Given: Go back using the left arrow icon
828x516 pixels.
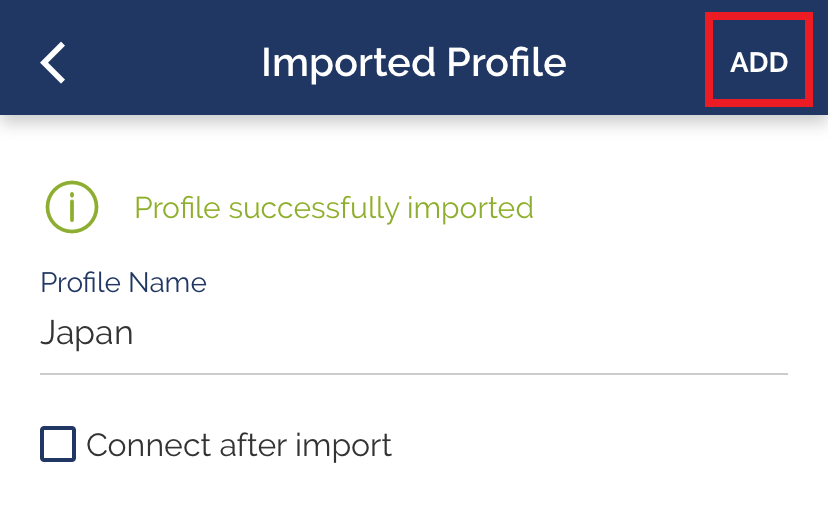Looking at the screenshot, I should 53,63.
